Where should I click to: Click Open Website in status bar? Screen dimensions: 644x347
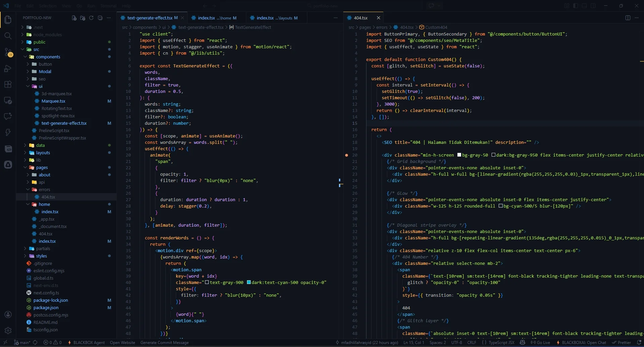[122, 343]
